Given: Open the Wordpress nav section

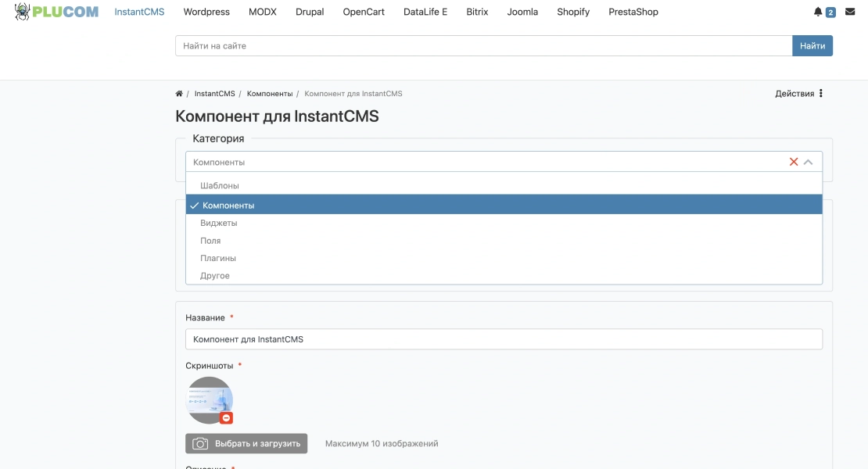Looking at the screenshot, I should tap(206, 12).
